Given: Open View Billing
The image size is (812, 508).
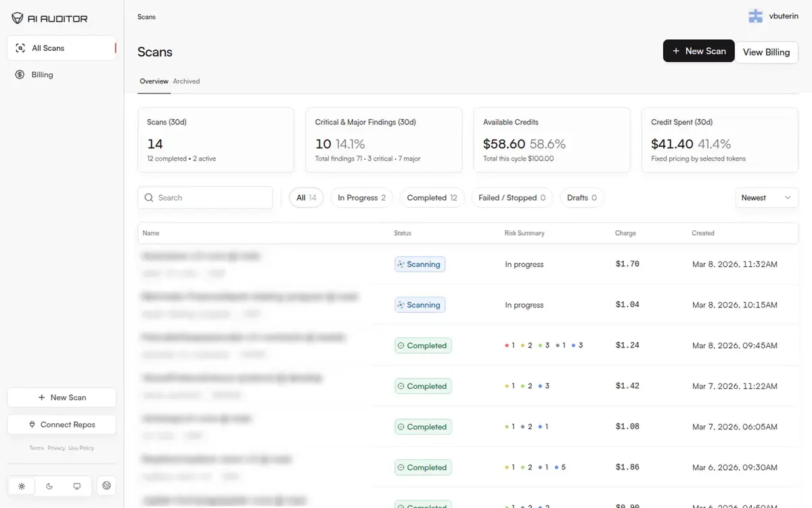Looking at the screenshot, I should click(766, 52).
